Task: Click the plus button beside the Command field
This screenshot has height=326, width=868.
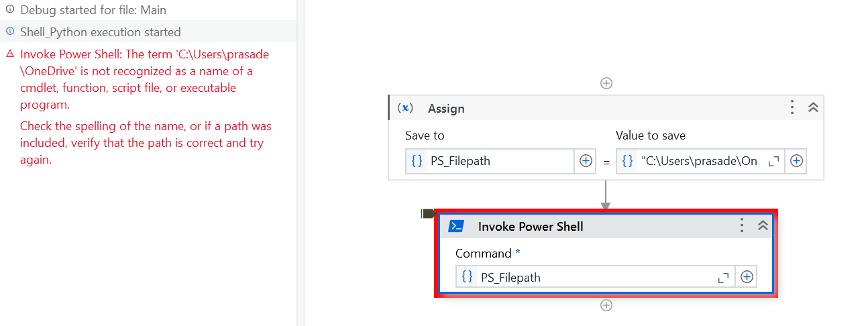Action: 747,276
